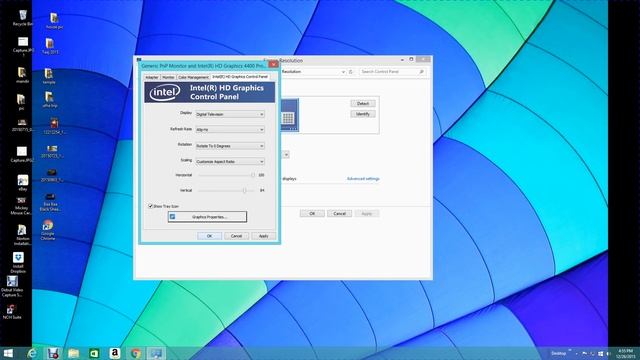Expand the partly hidden dropdown in Screen Resolution
This screenshot has height=360, width=640.
[x=286, y=155]
